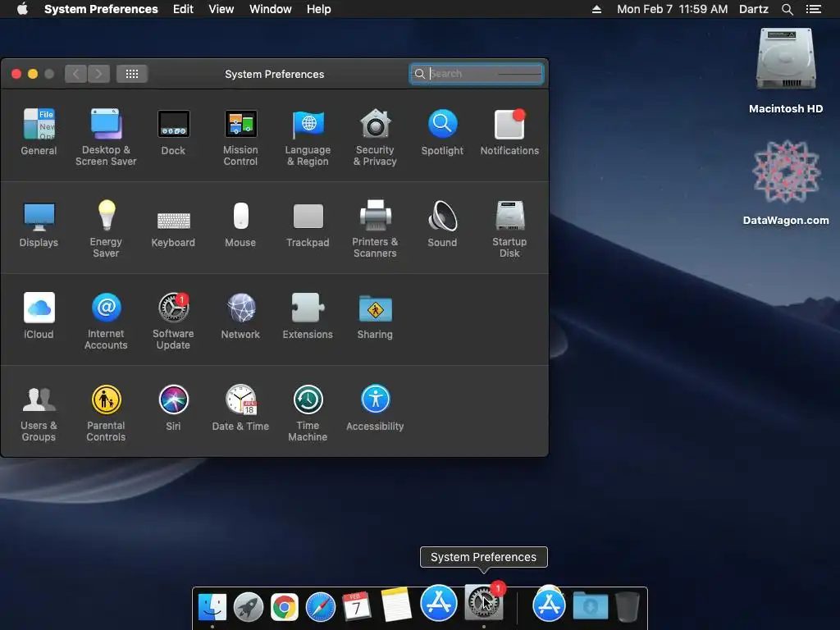Image resolution: width=840 pixels, height=630 pixels.
Task: Open Language & Region preferences
Action: pyautogui.click(x=308, y=137)
